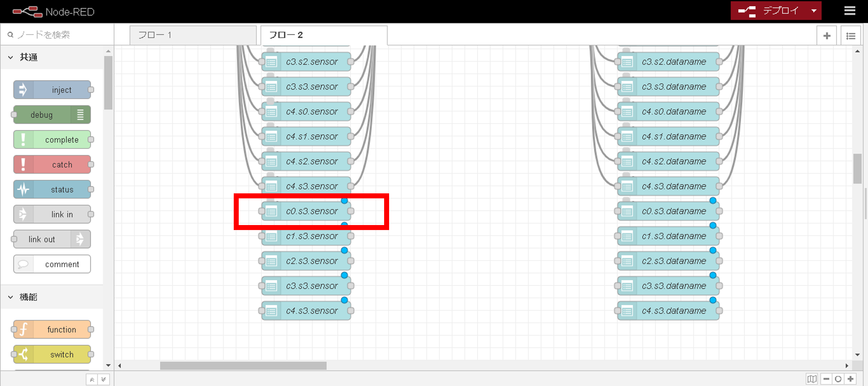Select the c0.s3.sensor node
Image resolution: width=868 pixels, height=386 pixels.
click(312, 211)
